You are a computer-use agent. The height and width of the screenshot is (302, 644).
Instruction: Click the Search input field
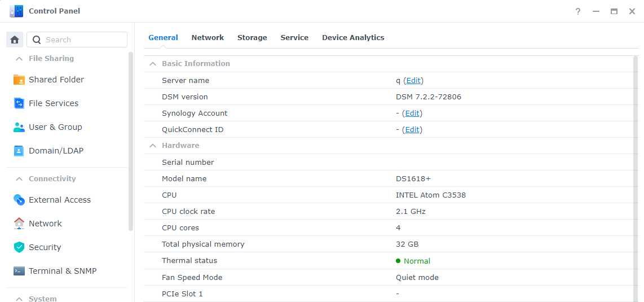(77, 40)
